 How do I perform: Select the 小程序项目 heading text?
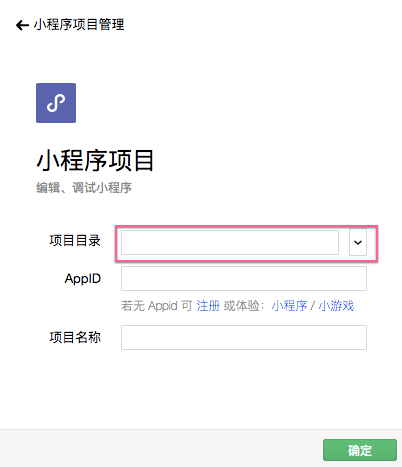tap(95, 161)
